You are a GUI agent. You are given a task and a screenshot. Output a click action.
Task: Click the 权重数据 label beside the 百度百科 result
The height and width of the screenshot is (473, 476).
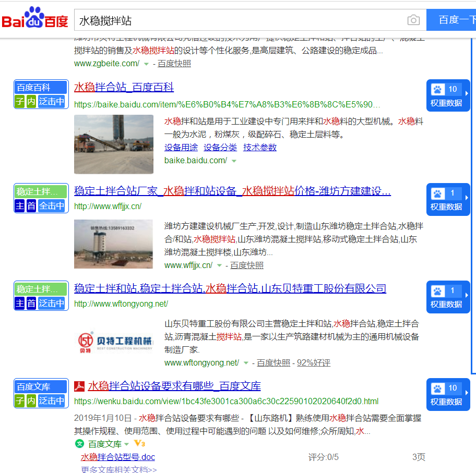tap(446, 103)
